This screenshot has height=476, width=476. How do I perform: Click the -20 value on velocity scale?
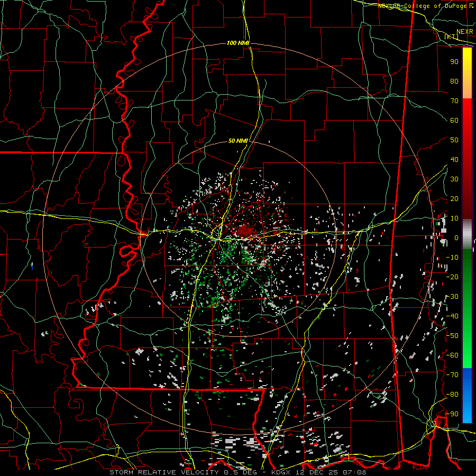point(452,277)
